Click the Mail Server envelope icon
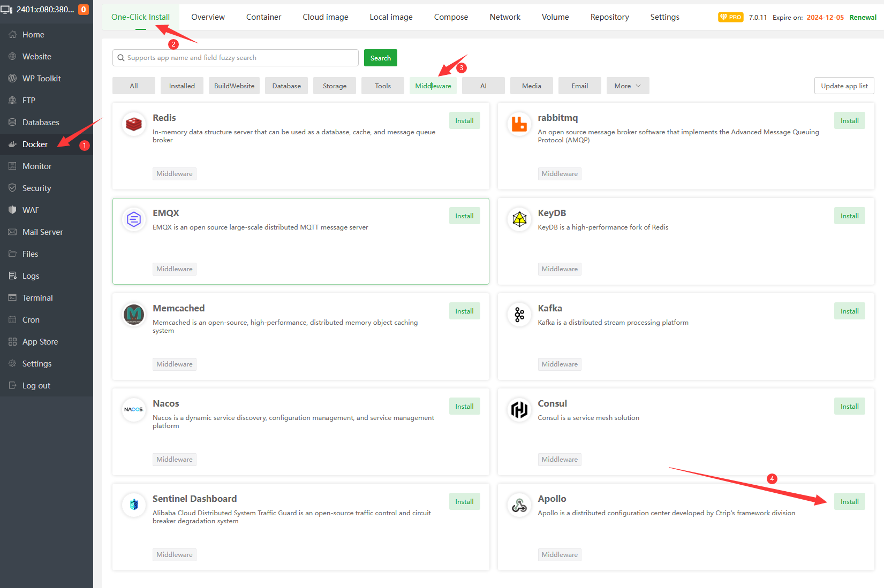The width and height of the screenshot is (884, 588). pyautogui.click(x=12, y=232)
